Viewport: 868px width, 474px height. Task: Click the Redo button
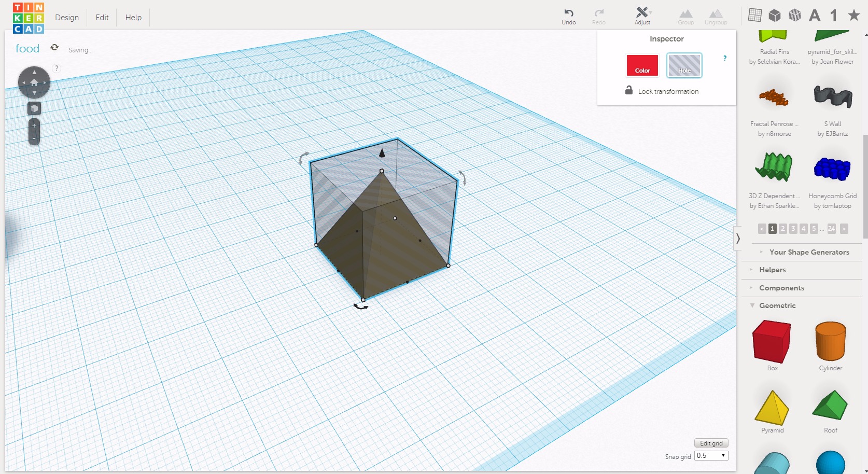599,17
